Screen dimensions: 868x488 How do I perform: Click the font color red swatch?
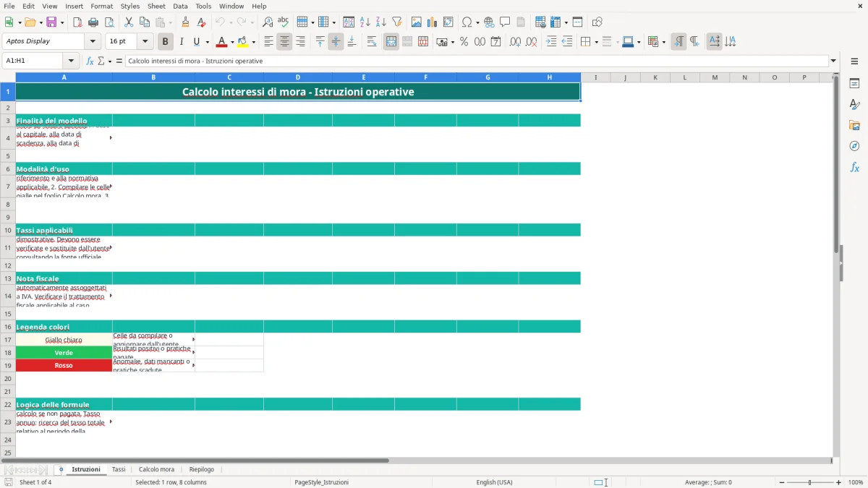tap(222, 42)
